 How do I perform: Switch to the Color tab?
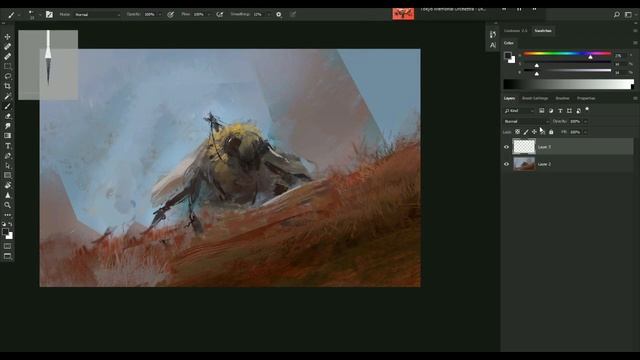[509, 43]
